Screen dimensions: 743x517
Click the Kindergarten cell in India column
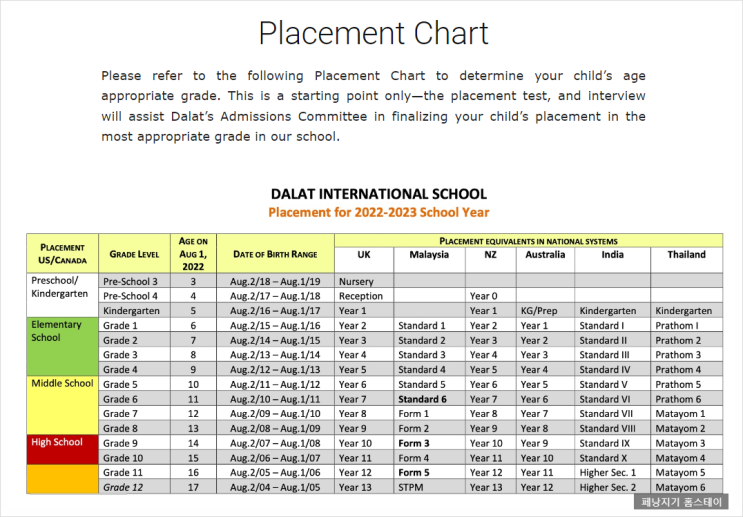[x=612, y=310]
